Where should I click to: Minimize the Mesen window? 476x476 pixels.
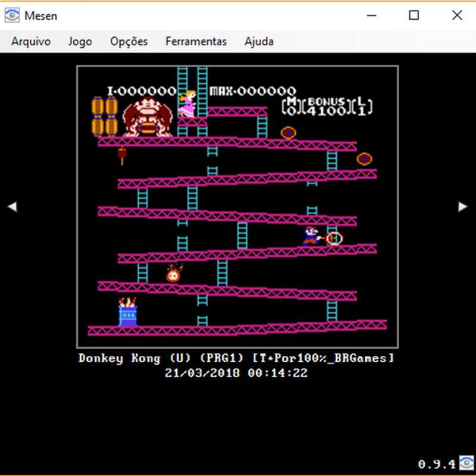371,15
